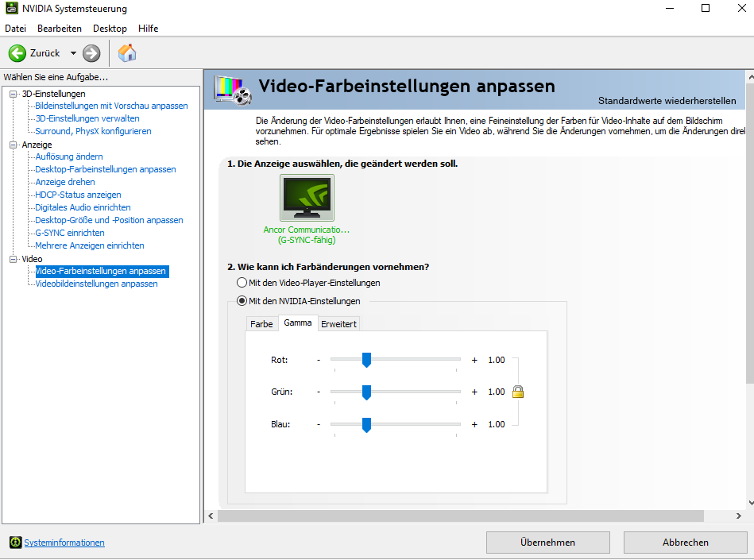754x560 pixels.
Task: Open the Systeminformationen link
Action: pyautogui.click(x=64, y=543)
